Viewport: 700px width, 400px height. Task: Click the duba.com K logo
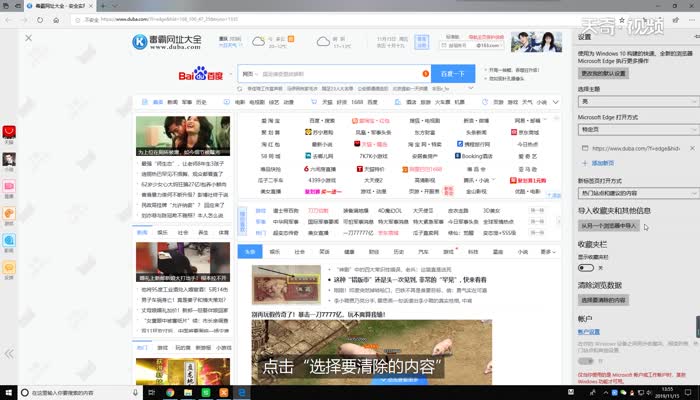tap(140, 42)
